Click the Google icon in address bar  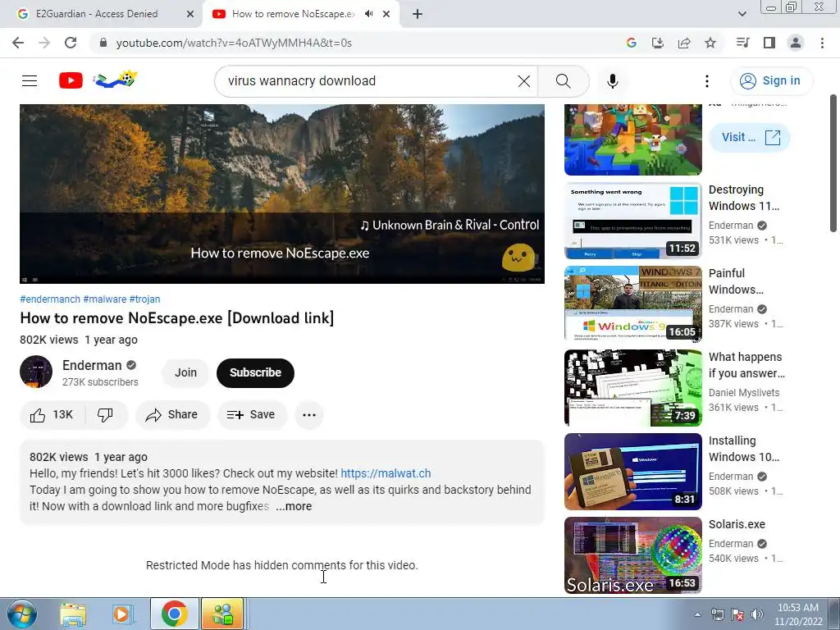631,43
